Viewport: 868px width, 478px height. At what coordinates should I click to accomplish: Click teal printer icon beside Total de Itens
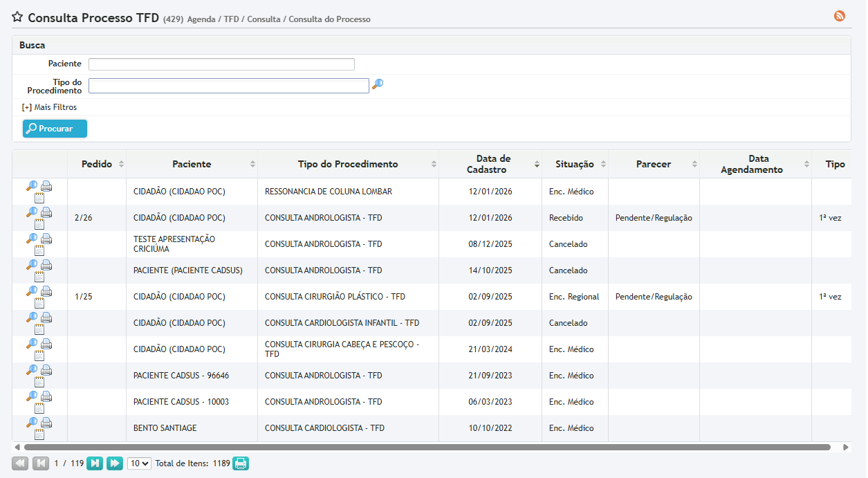click(240, 463)
